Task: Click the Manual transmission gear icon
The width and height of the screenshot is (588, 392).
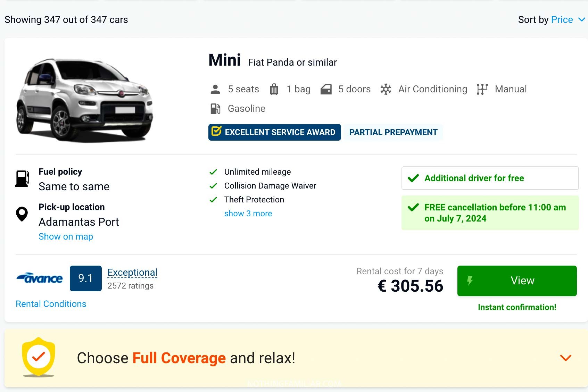Action: coord(483,89)
